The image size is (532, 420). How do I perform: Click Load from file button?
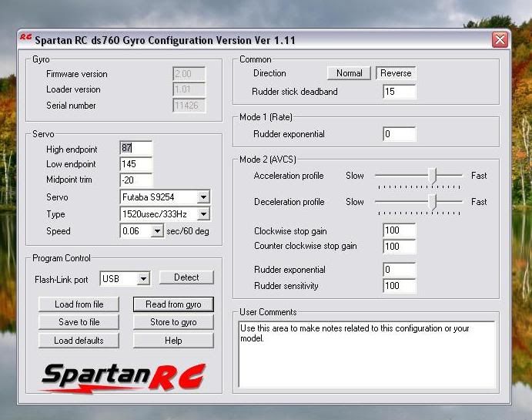coord(79,304)
